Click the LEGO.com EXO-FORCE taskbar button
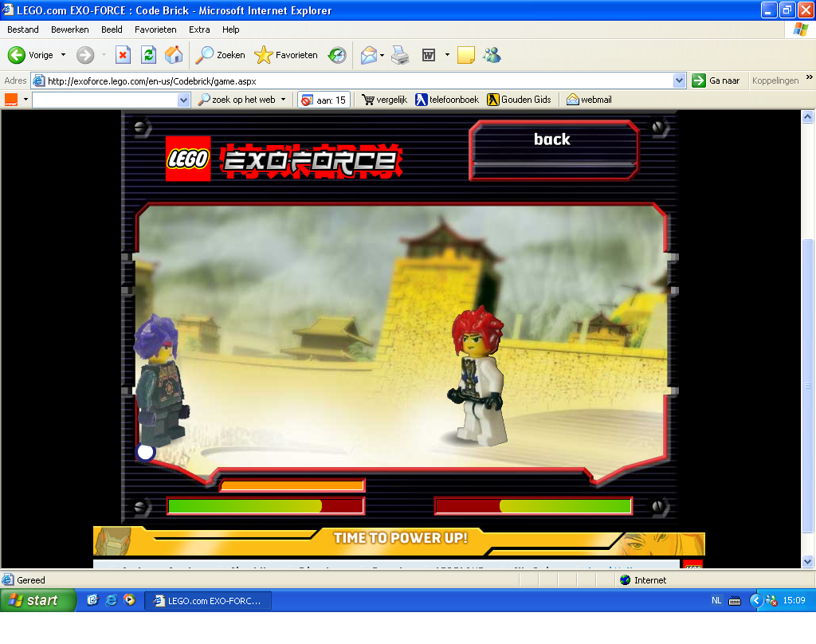 (208, 601)
